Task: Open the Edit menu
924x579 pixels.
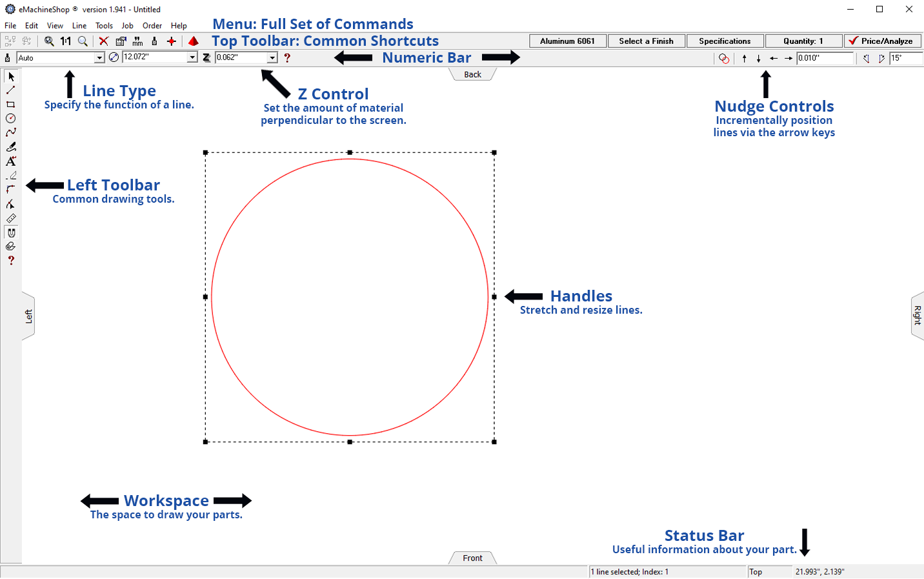Action: tap(32, 26)
